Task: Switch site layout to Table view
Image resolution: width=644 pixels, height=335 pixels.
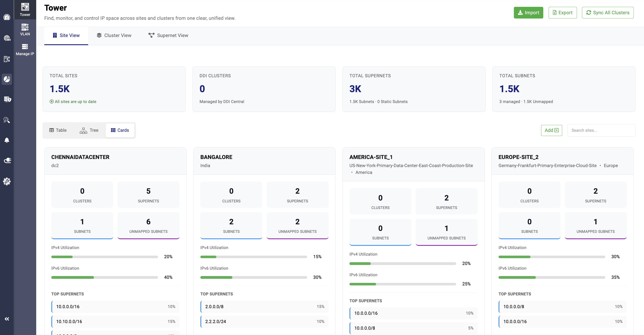Action: pos(58,130)
